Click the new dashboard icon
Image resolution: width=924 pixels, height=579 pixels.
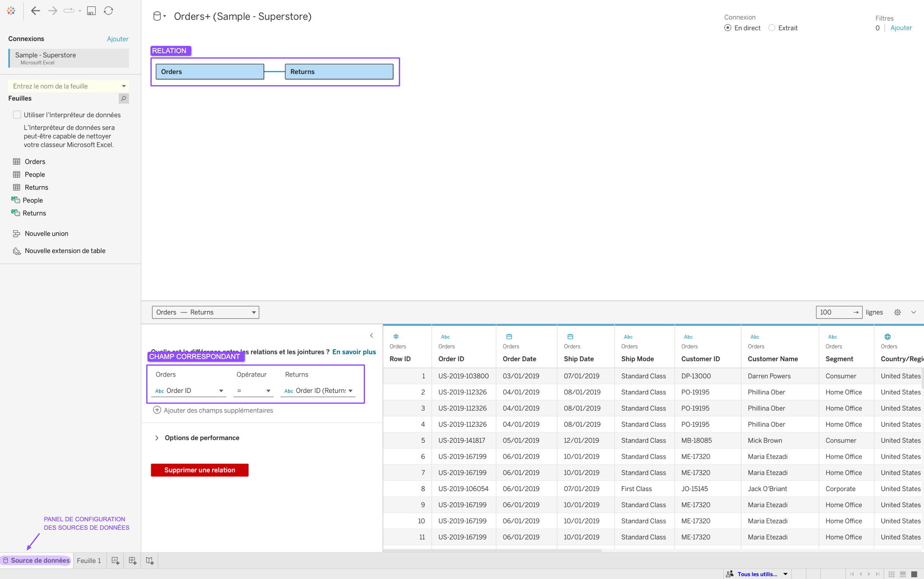point(133,560)
